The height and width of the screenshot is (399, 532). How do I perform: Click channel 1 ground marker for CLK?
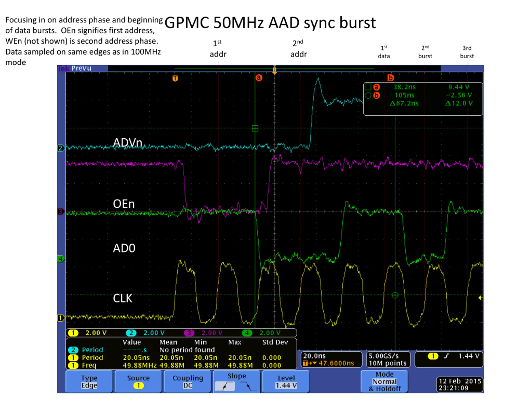point(61,318)
